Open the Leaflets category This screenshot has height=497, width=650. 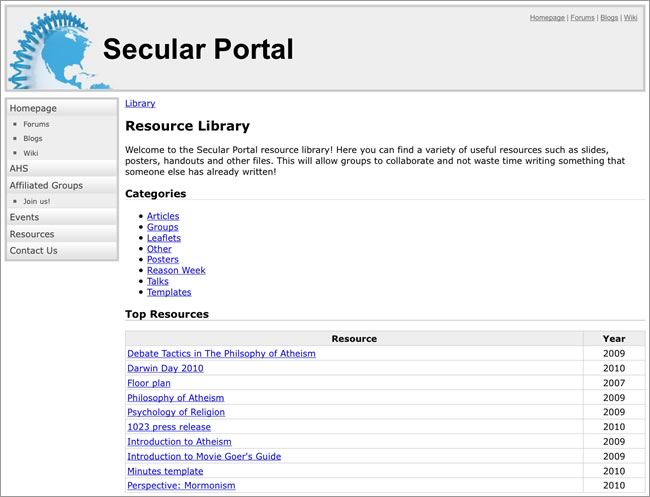click(164, 238)
